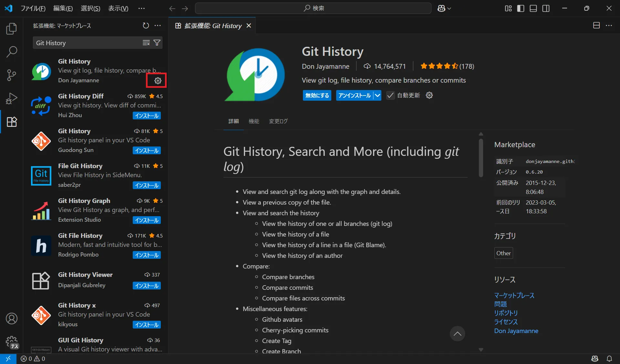This screenshot has width=620, height=364.
Task: Go back with the navigation arrow
Action: [172, 8]
